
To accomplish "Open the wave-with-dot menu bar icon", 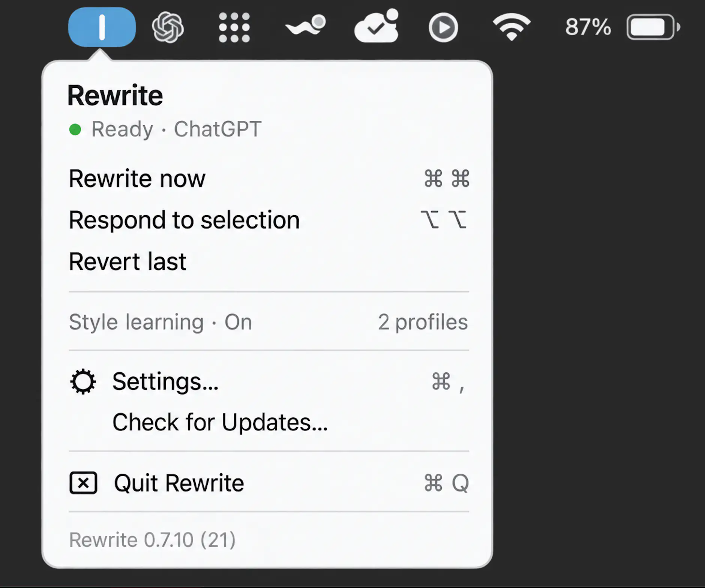I will point(306,25).
